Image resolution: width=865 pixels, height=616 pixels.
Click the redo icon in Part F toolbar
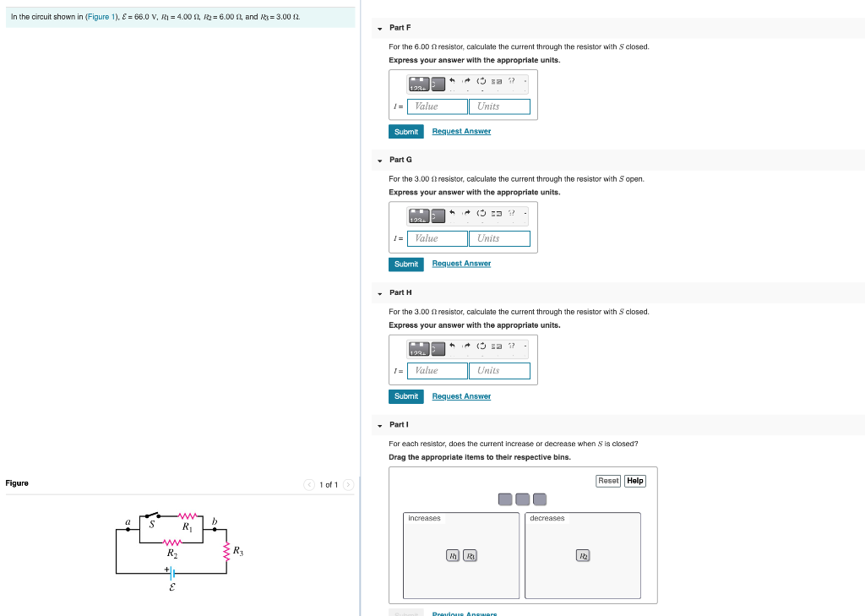[466, 81]
